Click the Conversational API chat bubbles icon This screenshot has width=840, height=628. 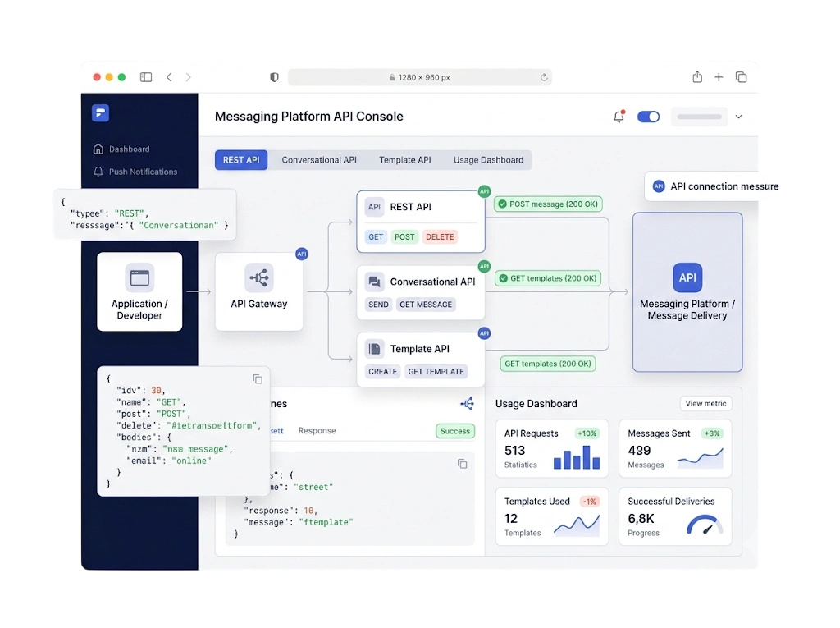tap(374, 282)
